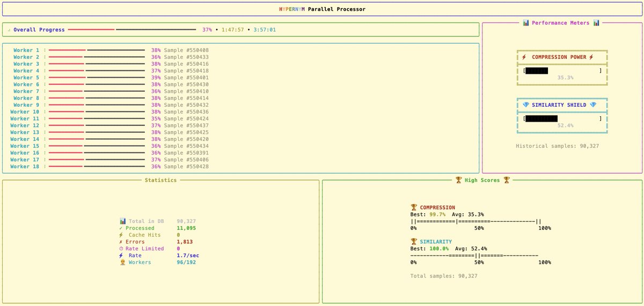Click the stopwatch icon beside Rate Limited

pos(121,249)
